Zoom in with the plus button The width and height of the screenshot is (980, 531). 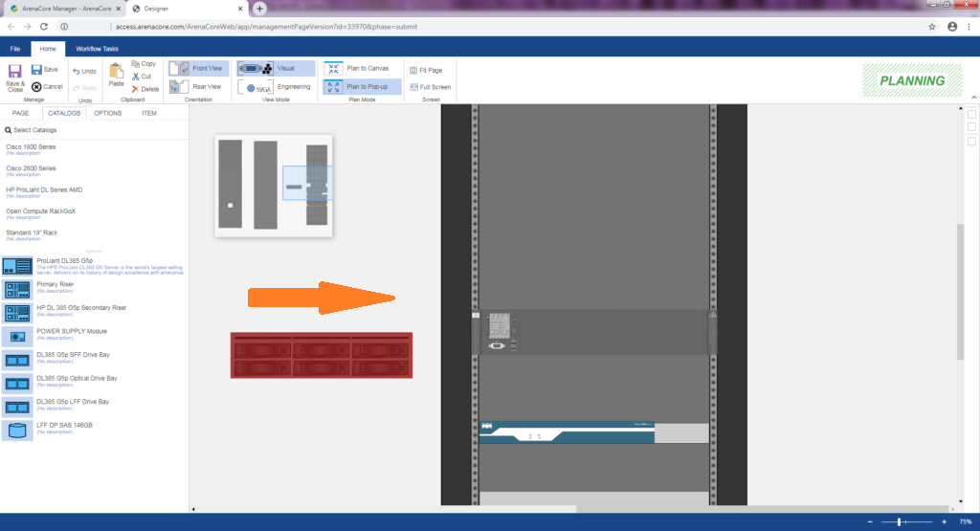[944, 521]
